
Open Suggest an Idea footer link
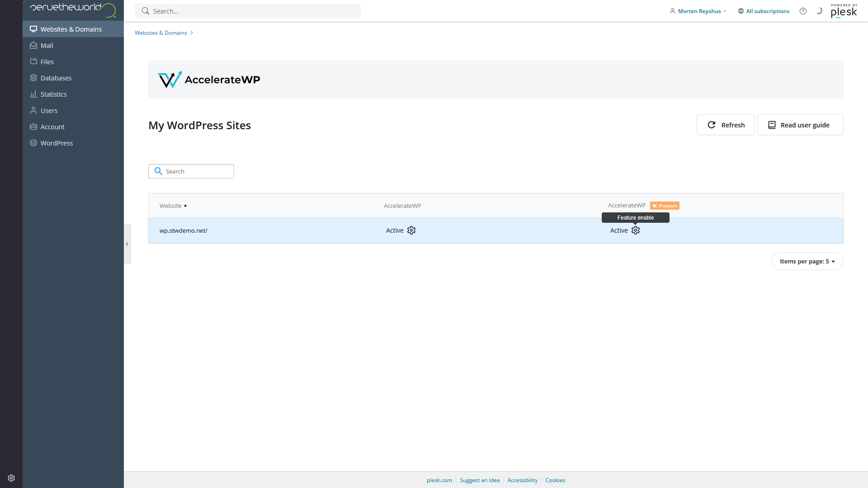coord(480,480)
